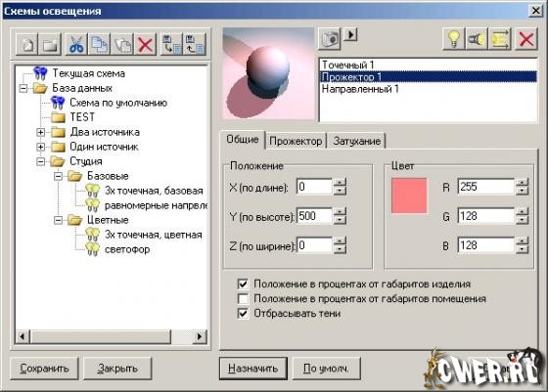548x392 pixels.
Task: Click the scissors cut icon
Action: click(76, 44)
